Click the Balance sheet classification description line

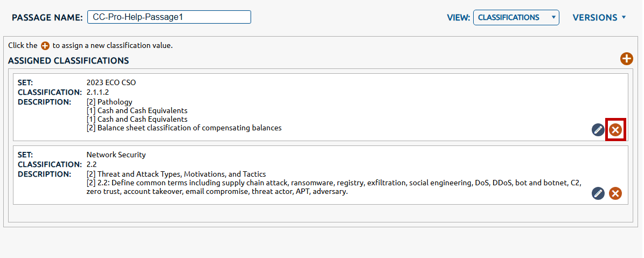click(184, 128)
